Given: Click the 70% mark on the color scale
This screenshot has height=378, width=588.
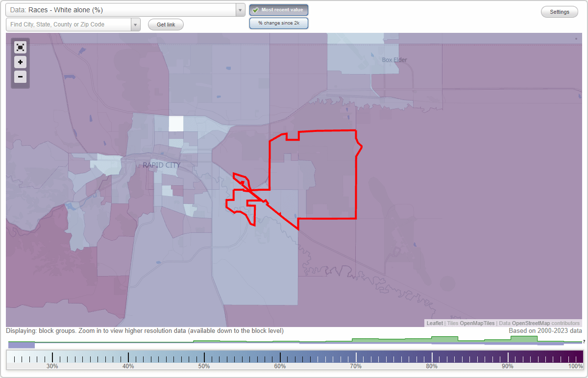Looking at the screenshot, I should 356,358.
